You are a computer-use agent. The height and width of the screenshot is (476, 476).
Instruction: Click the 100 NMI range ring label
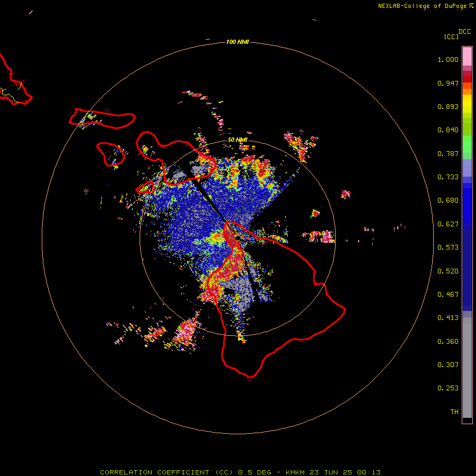pos(237,42)
